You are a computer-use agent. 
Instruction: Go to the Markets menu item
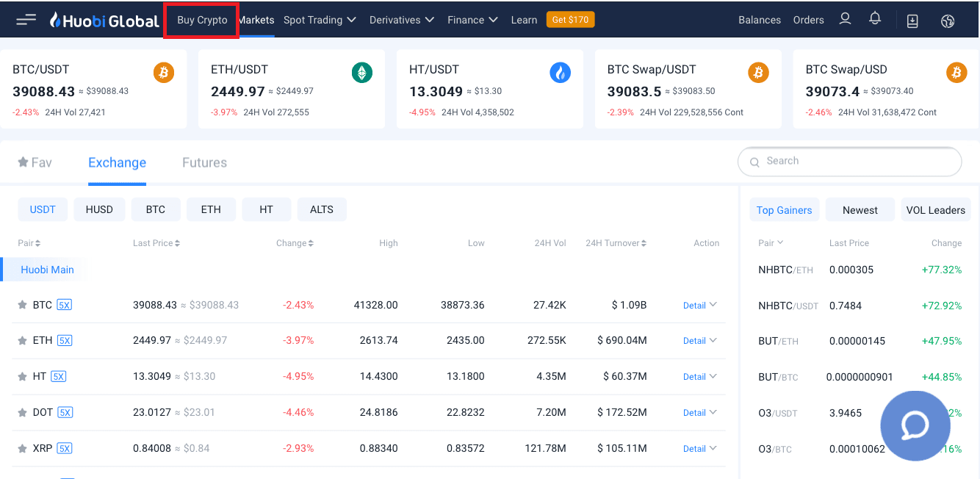coord(256,20)
